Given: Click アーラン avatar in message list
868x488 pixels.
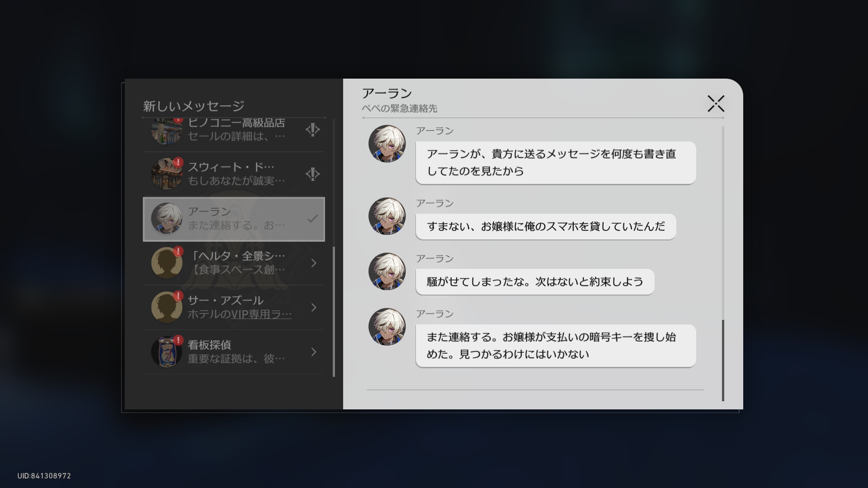Looking at the screenshot, I should [166, 219].
